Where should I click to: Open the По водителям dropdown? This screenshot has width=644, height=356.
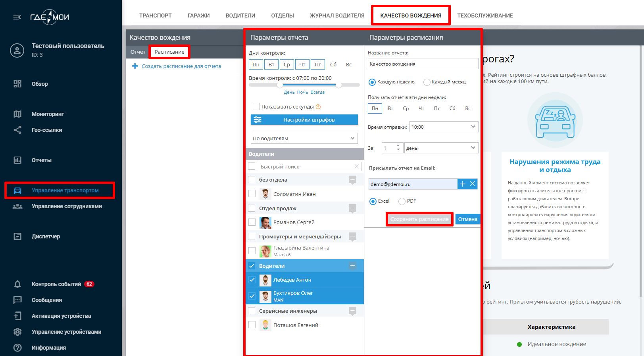tap(304, 138)
